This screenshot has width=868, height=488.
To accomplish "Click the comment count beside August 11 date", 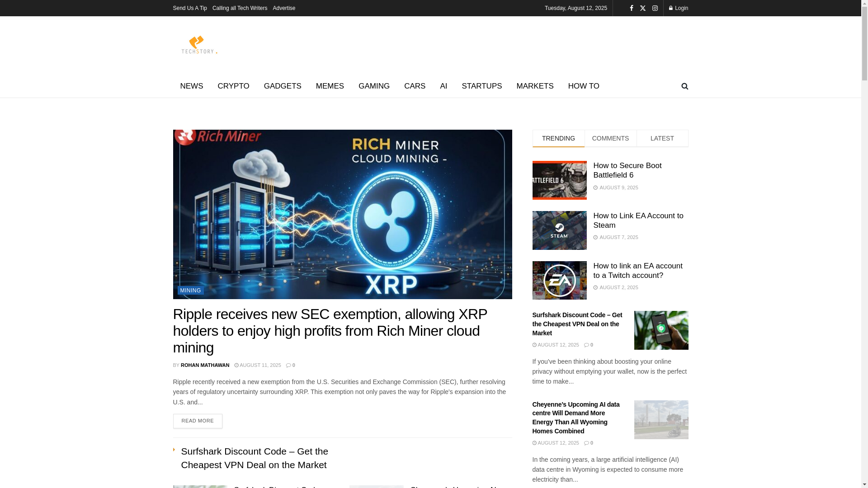I will coord(291,365).
